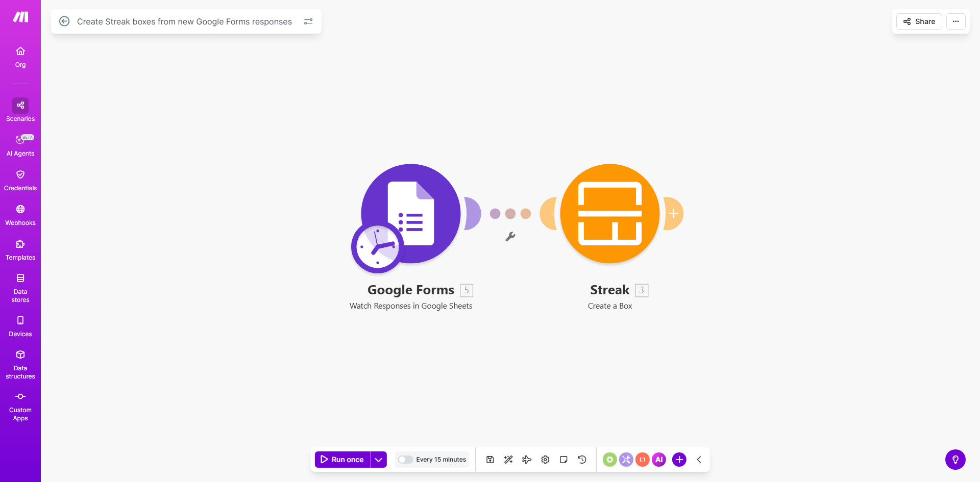This screenshot has width=980, height=482.
Task: Click the Make logo in the sidebar
Action: tap(20, 17)
